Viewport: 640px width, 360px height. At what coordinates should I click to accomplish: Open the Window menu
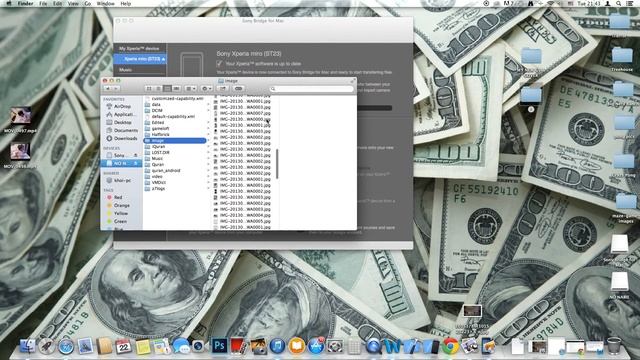click(x=105, y=3)
